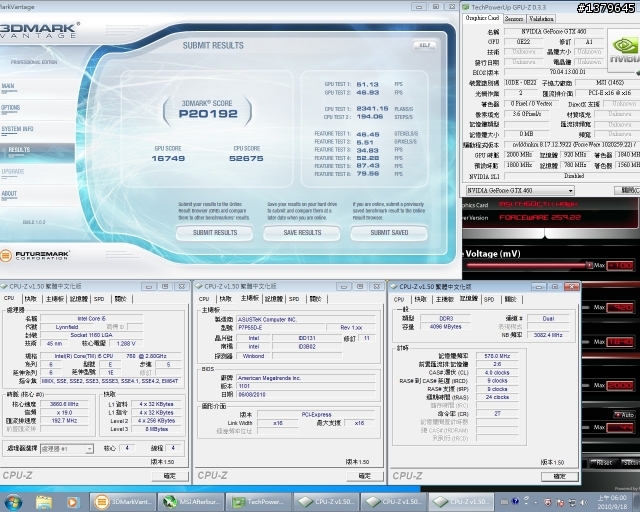This screenshot has width=640, height=512.
Task: Open the Windows Start menu orb
Action: tap(13, 502)
